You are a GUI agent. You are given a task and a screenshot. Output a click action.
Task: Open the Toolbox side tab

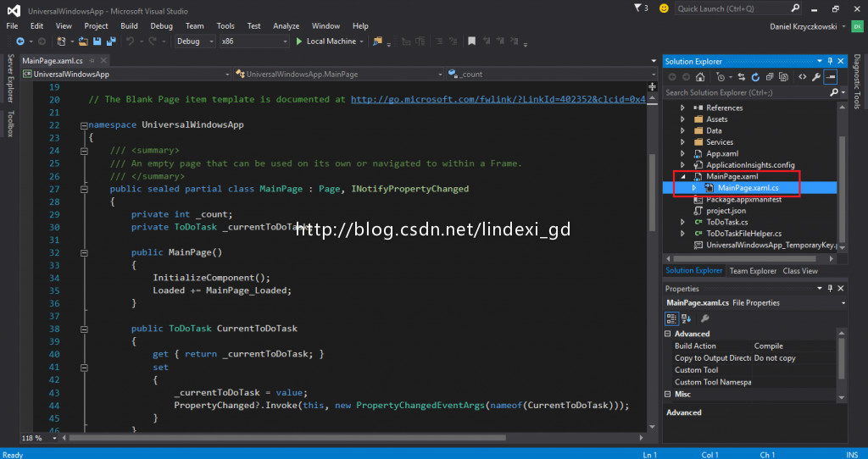(10, 124)
